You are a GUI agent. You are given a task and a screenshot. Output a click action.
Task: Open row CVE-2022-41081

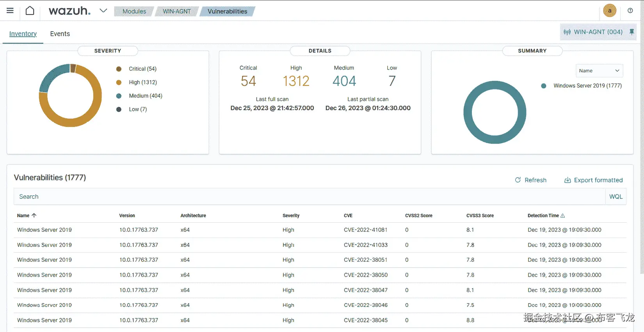320,230
